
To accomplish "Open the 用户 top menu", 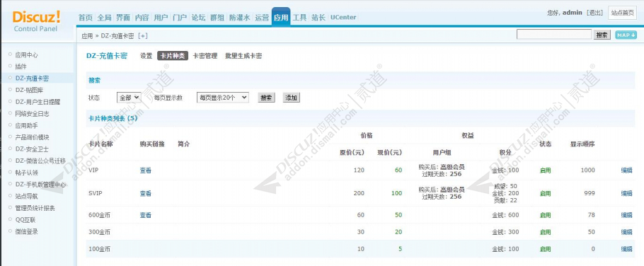I will tap(161, 18).
